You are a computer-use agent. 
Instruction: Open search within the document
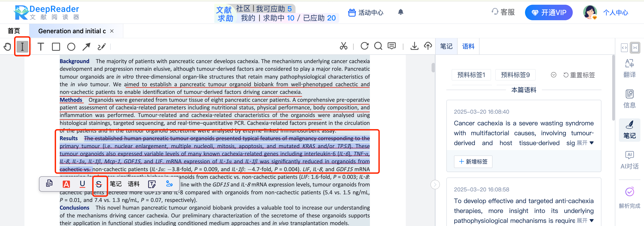378,46
